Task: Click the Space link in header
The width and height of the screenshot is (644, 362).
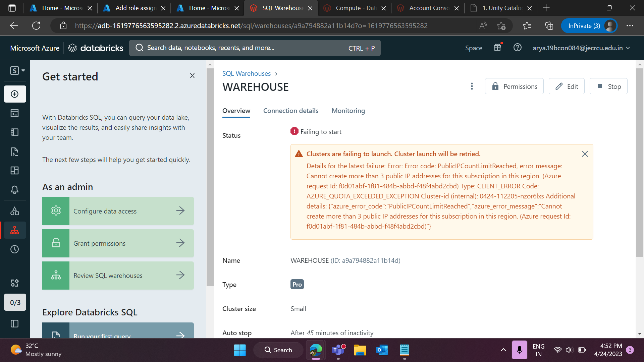Action: coord(474,48)
